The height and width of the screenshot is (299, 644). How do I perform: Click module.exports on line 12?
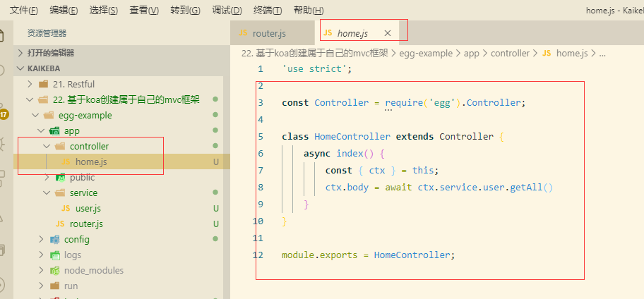click(320, 255)
